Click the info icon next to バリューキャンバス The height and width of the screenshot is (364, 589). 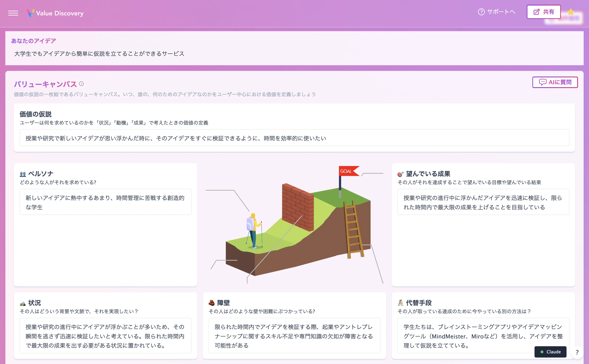pos(81,84)
